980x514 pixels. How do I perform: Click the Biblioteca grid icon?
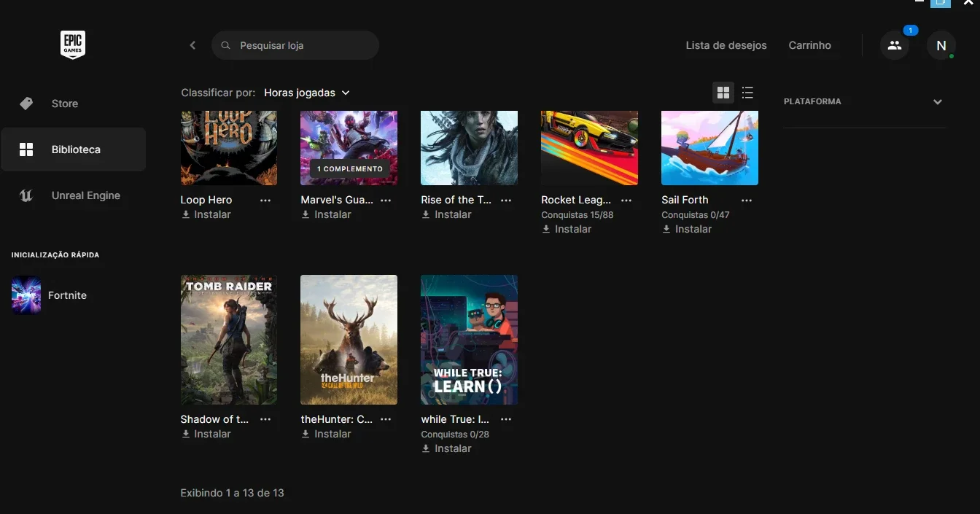tap(26, 149)
